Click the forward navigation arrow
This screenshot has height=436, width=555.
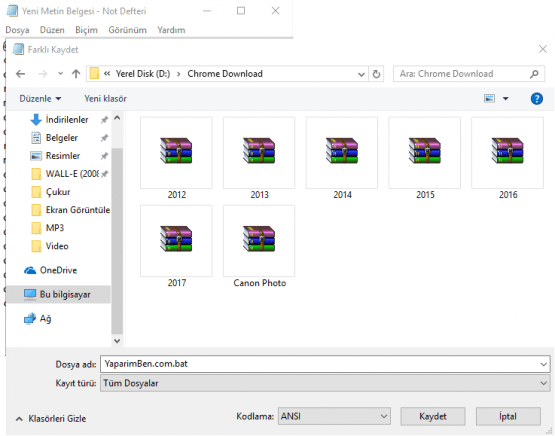coord(42,74)
